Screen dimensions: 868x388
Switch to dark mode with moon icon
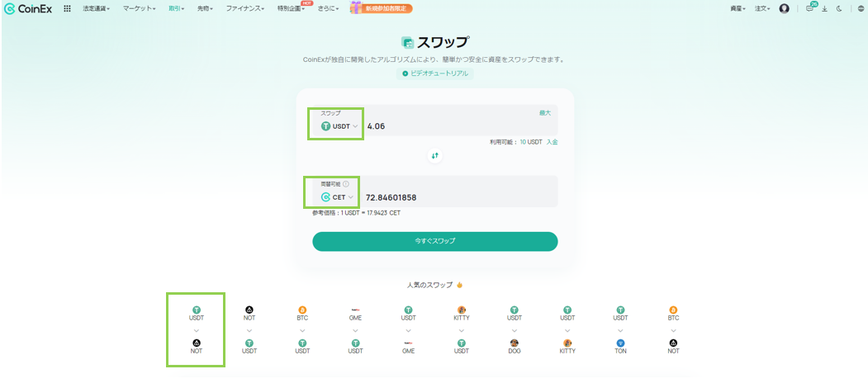(x=838, y=9)
